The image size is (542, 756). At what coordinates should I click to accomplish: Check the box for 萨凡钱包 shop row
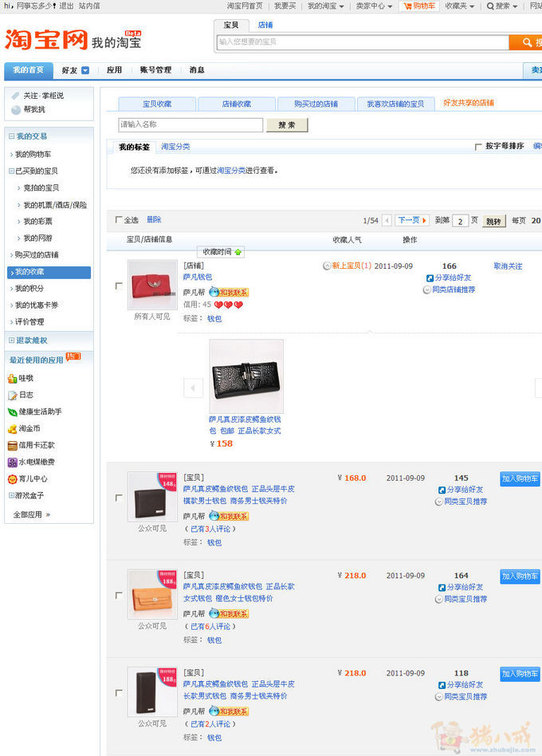click(x=119, y=286)
